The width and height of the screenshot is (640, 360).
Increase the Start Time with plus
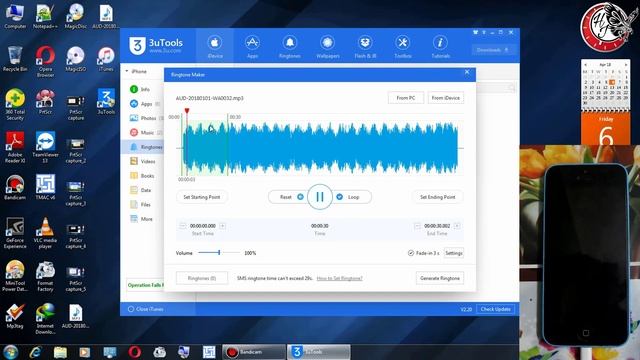point(222,226)
